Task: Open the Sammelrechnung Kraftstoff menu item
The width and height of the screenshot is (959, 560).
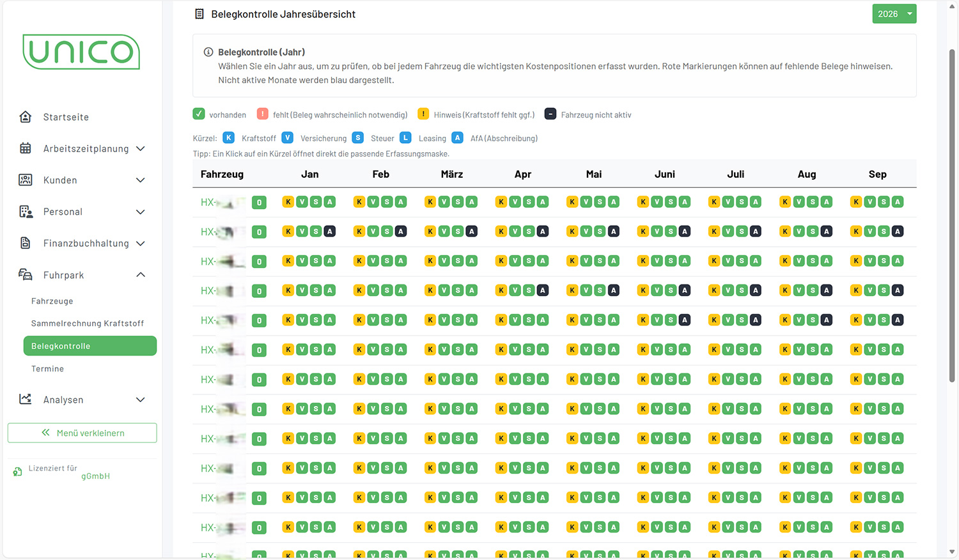Action: tap(88, 323)
